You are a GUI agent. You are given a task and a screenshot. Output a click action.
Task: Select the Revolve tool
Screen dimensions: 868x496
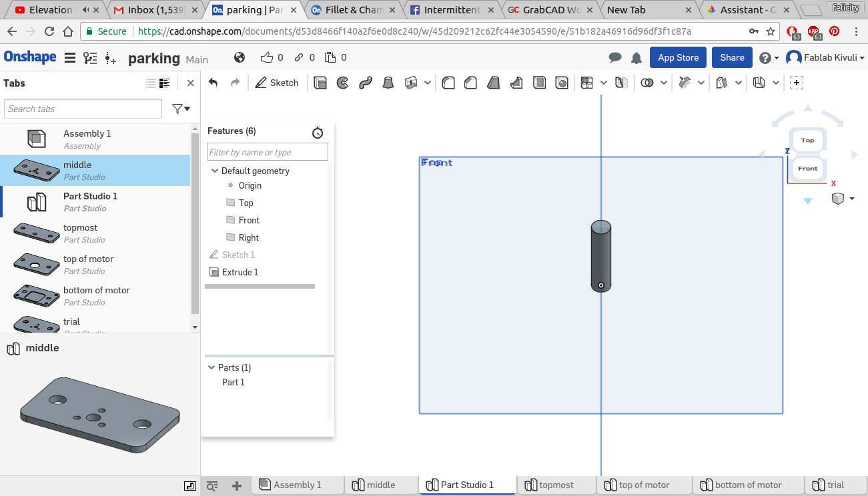(342, 83)
